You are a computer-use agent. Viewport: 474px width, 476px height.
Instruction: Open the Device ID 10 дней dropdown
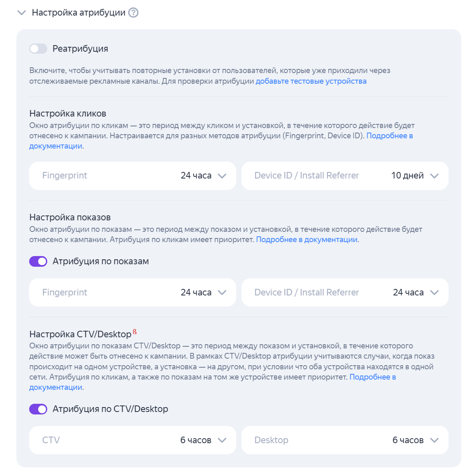coord(345,176)
